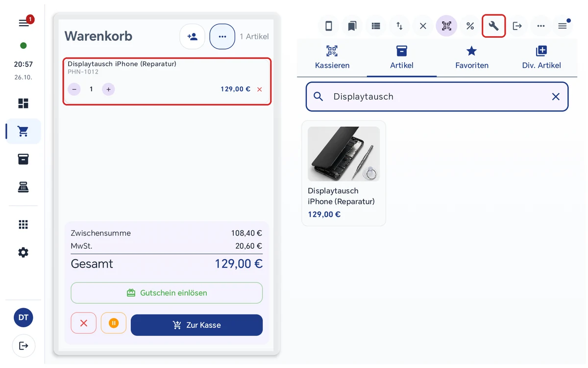Click the percent discount toolbar icon
The width and height of the screenshot is (588, 368).
tap(470, 26)
